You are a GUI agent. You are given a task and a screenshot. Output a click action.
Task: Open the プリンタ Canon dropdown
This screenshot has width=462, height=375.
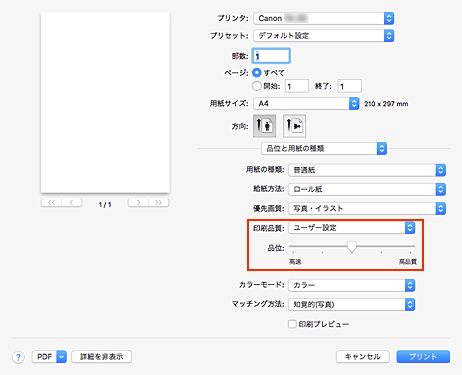pos(324,18)
